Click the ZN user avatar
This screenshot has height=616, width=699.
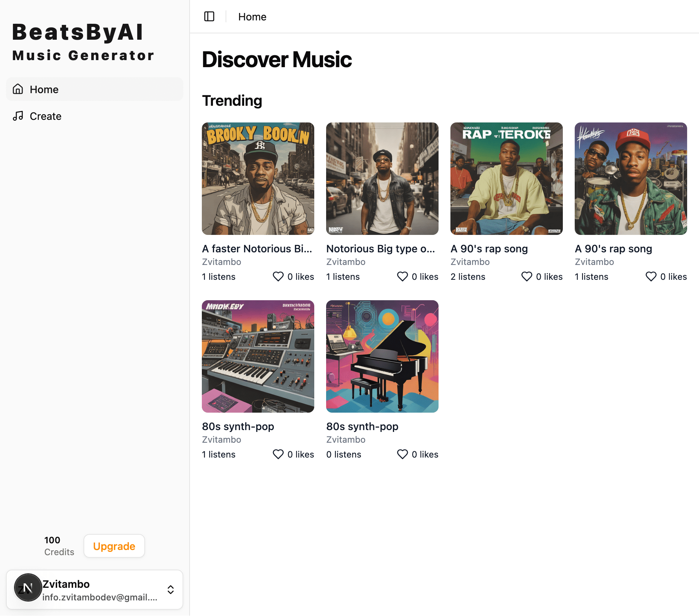click(28, 587)
